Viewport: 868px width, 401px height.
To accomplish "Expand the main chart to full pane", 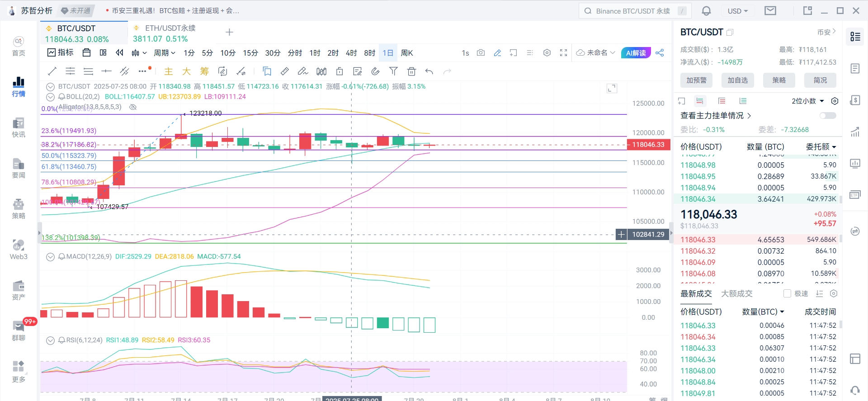I will 612,88.
